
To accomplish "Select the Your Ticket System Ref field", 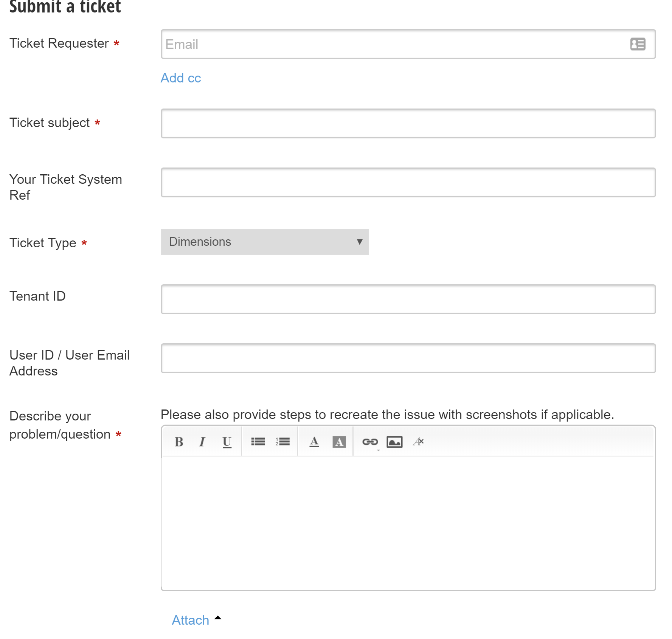I will click(x=408, y=183).
